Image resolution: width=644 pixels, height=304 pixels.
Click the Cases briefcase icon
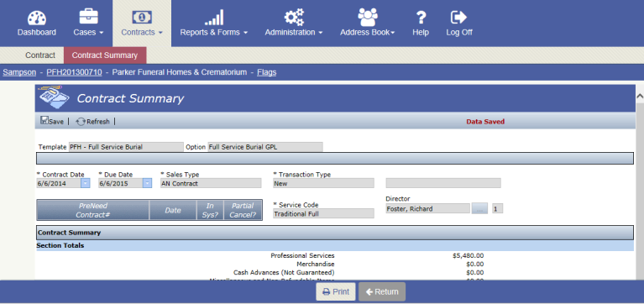click(88, 17)
